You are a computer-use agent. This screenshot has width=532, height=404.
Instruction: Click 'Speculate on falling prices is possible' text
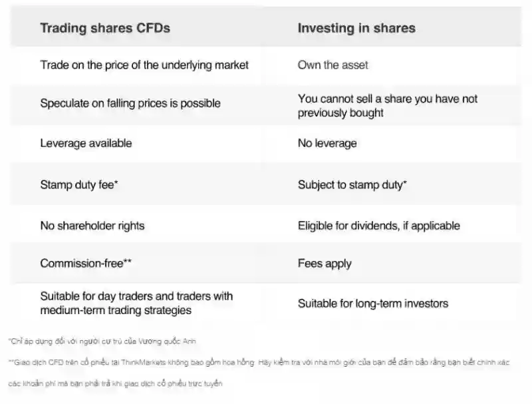pos(130,103)
